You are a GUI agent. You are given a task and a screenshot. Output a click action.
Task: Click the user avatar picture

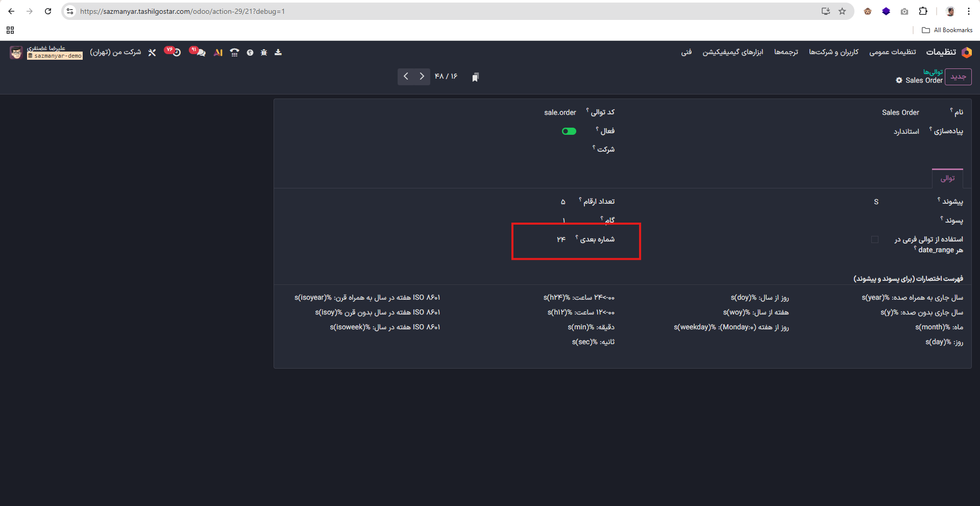[x=16, y=52]
